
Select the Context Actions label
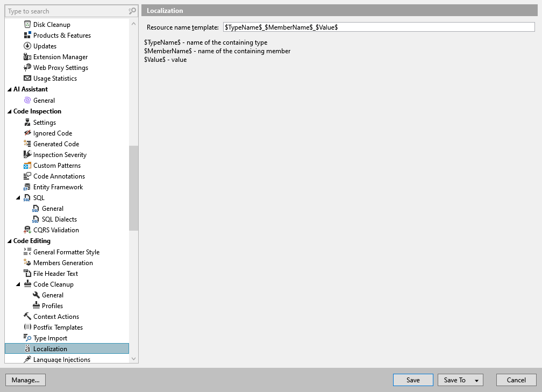pyautogui.click(x=56, y=316)
